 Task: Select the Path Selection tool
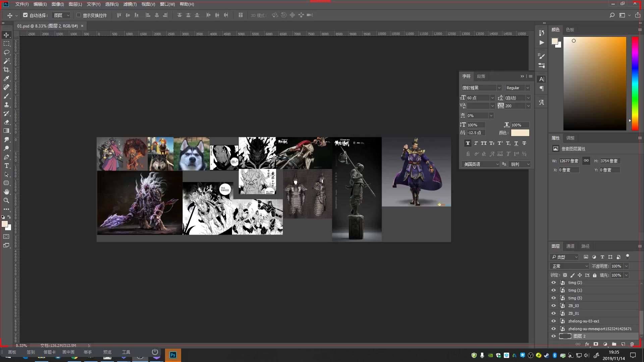click(x=6, y=174)
